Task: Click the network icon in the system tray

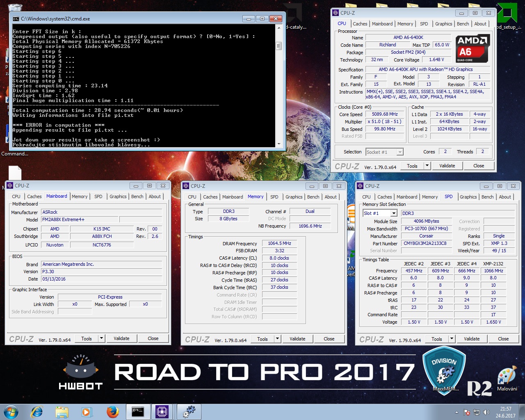Action: (x=477, y=412)
